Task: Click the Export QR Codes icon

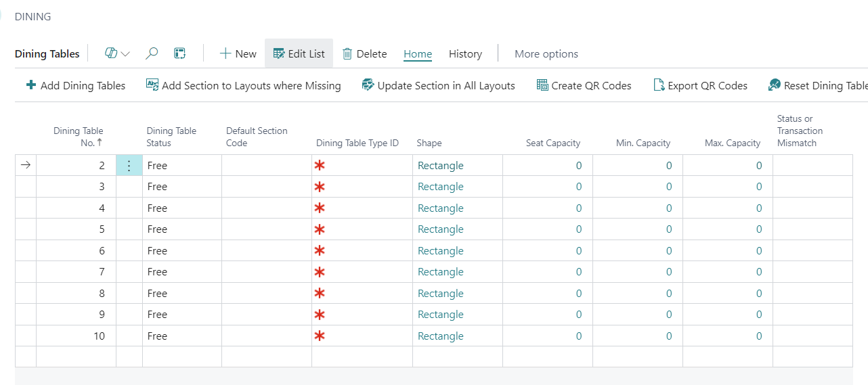Action: point(658,85)
